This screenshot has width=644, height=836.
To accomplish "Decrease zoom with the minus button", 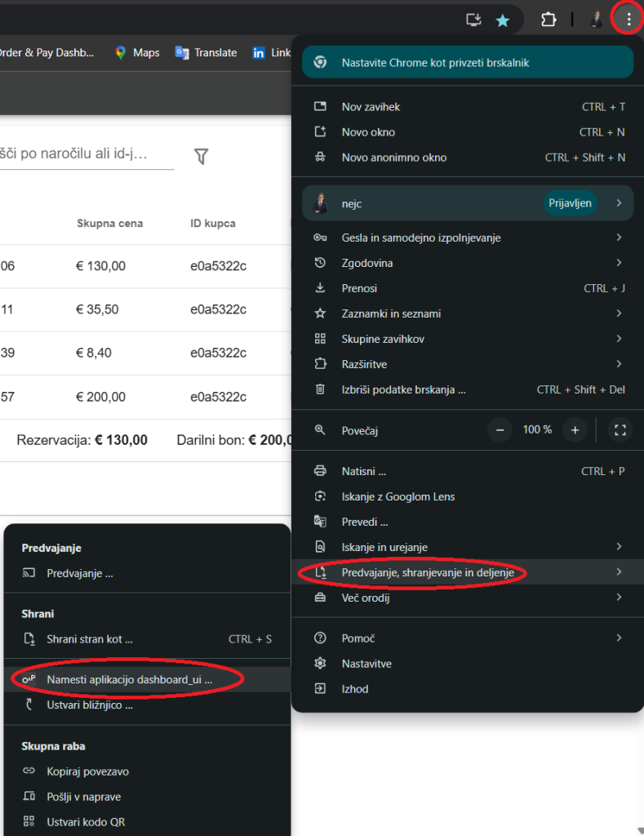I will [500, 429].
